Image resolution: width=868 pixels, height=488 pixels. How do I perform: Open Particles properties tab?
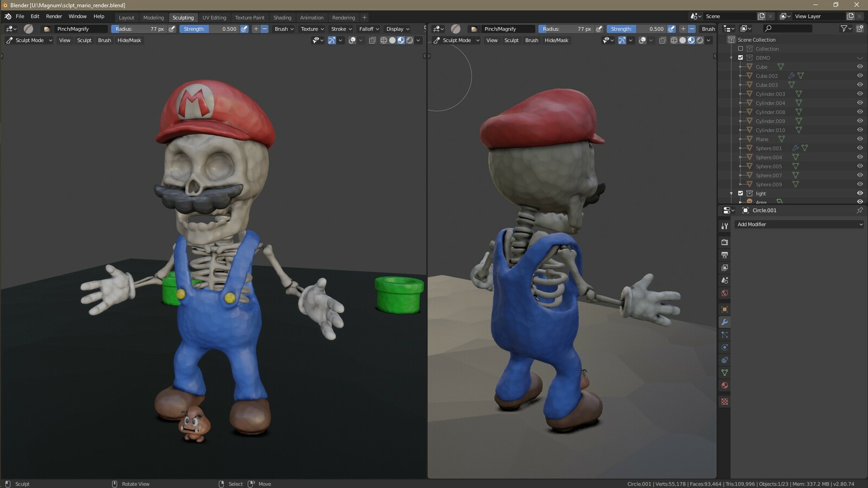point(724,335)
